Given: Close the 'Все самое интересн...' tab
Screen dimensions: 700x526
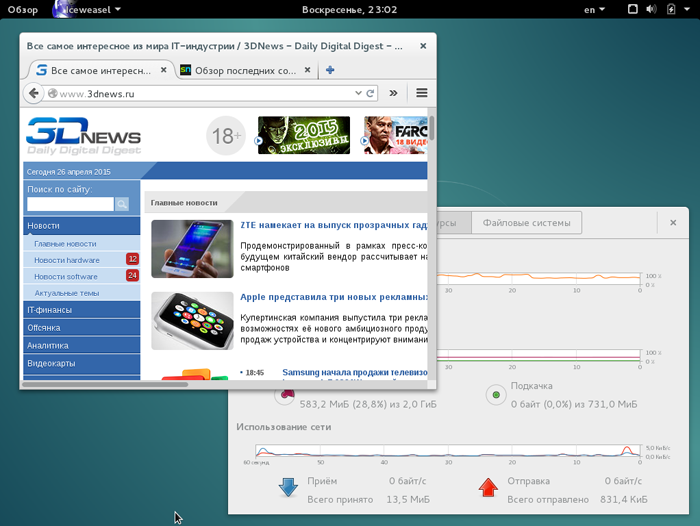Looking at the screenshot, I should pyautogui.click(x=164, y=70).
